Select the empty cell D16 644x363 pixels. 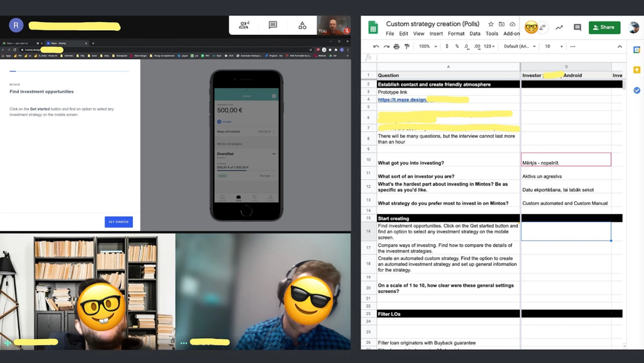click(x=566, y=231)
